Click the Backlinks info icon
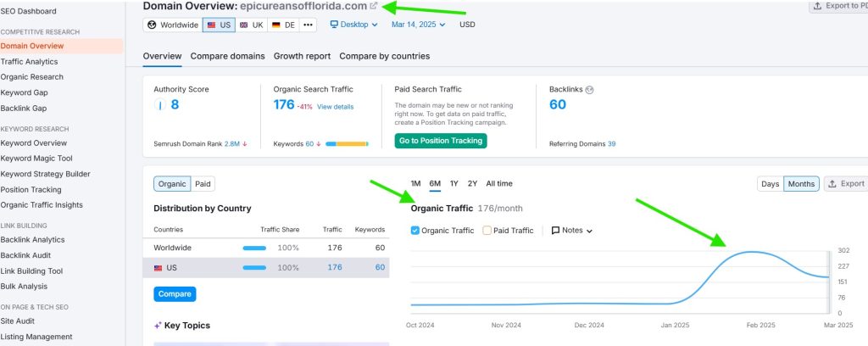This screenshot has width=868, height=346. (x=589, y=89)
